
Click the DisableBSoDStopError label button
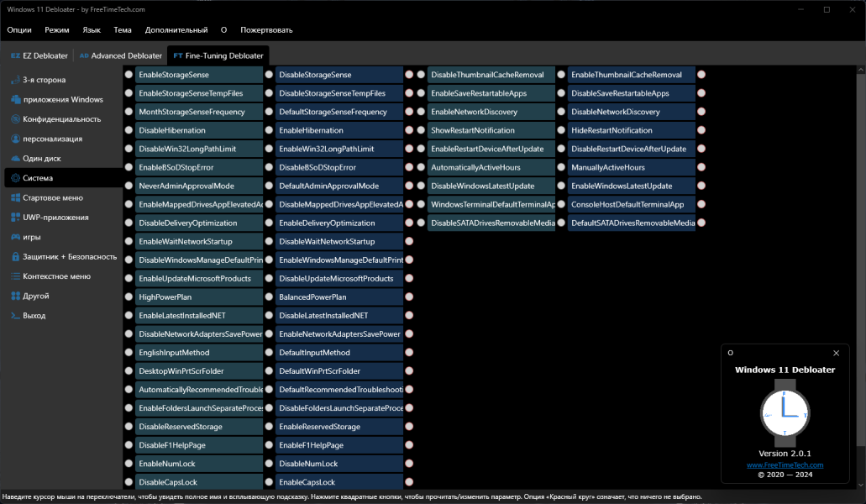339,167
